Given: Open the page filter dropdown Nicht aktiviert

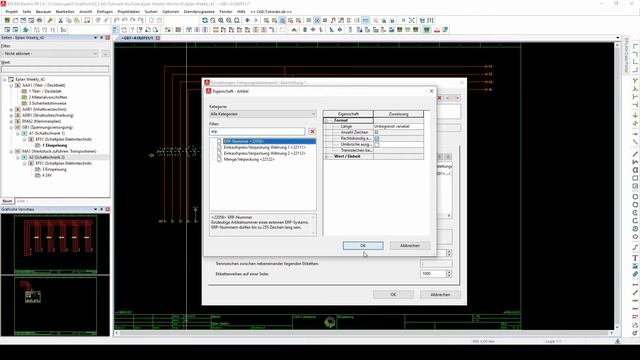Looking at the screenshot, I should 50,53.
